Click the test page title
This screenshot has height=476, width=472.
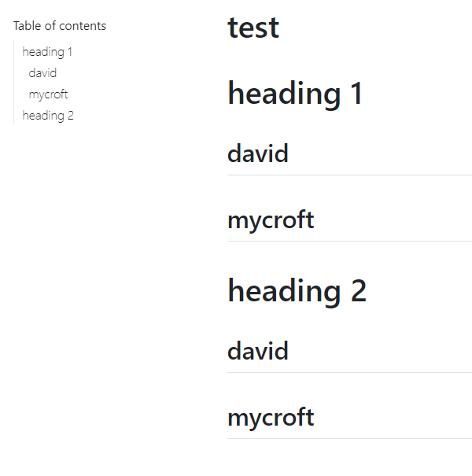[x=253, y=28]
